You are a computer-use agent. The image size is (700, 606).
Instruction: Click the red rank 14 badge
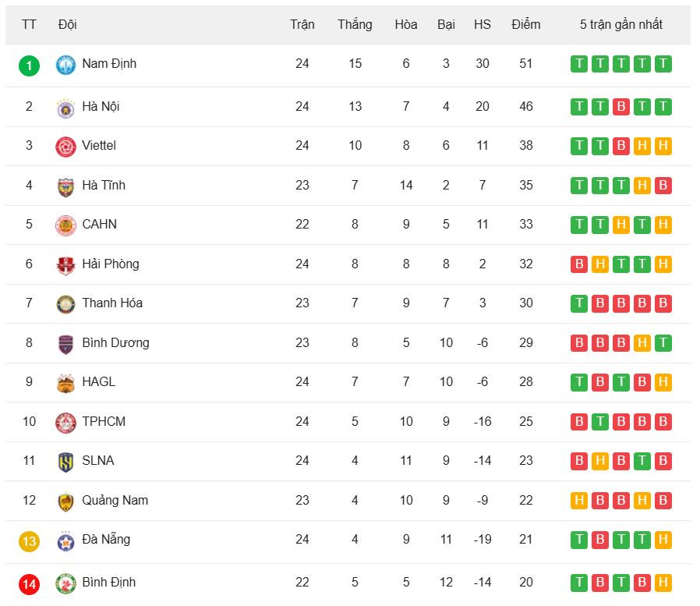(x=29, y=583)
